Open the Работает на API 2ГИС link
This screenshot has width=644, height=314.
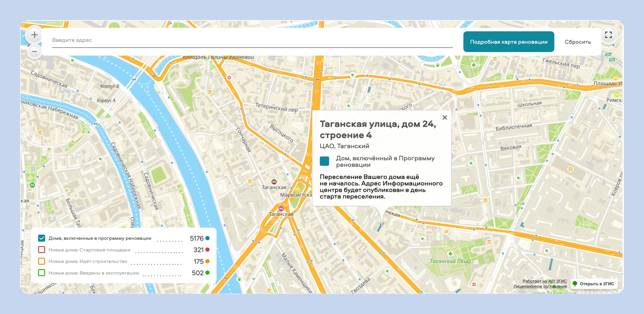(x=545, y=281)
